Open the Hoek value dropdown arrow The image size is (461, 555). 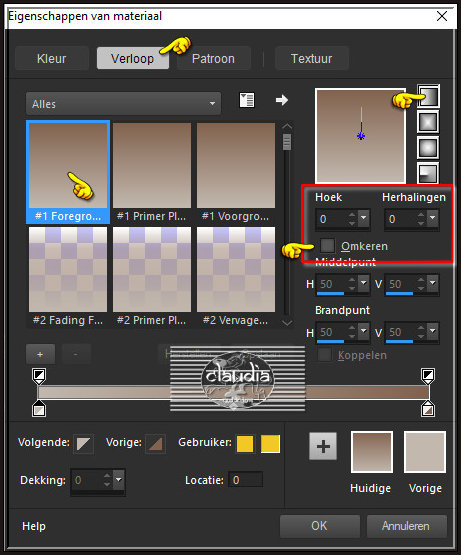click(364, 218)
